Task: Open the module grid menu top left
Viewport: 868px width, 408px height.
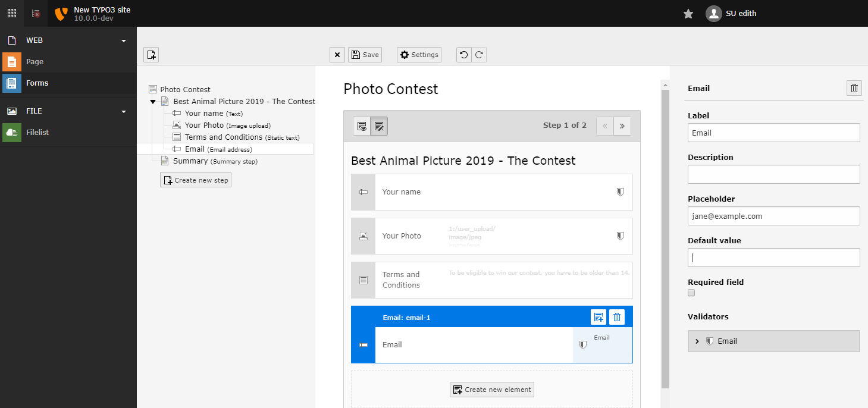Action: pos(11,12)
